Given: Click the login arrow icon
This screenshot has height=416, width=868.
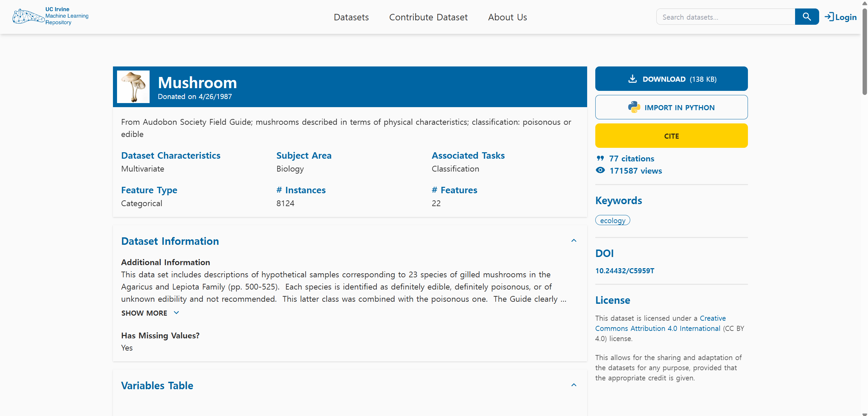Looking at the screenshot, I should click(829, 17).
